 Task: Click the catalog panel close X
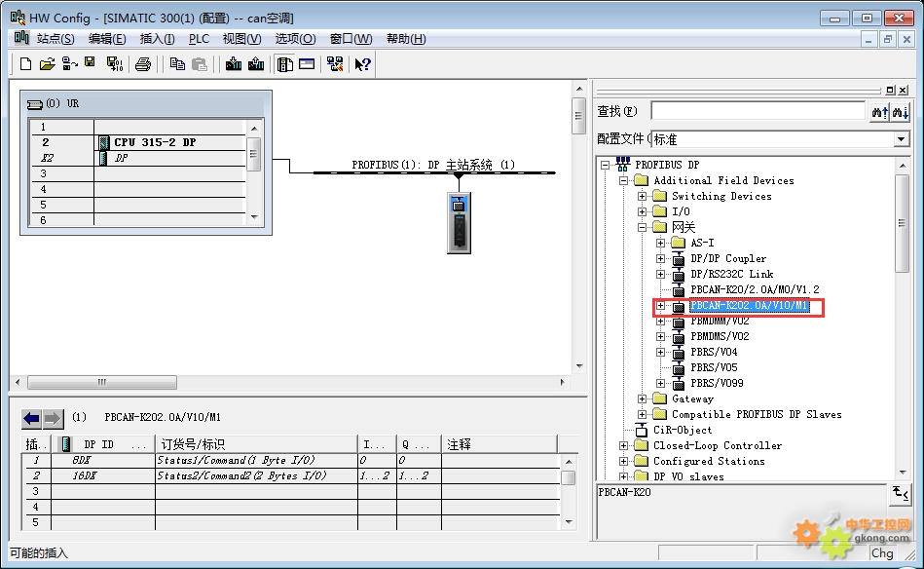(903, 91)
